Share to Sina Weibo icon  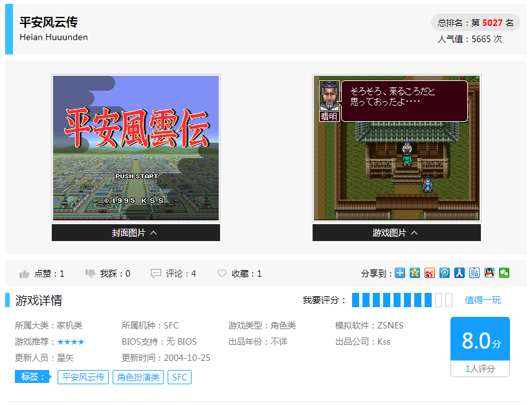click(430, 273)
